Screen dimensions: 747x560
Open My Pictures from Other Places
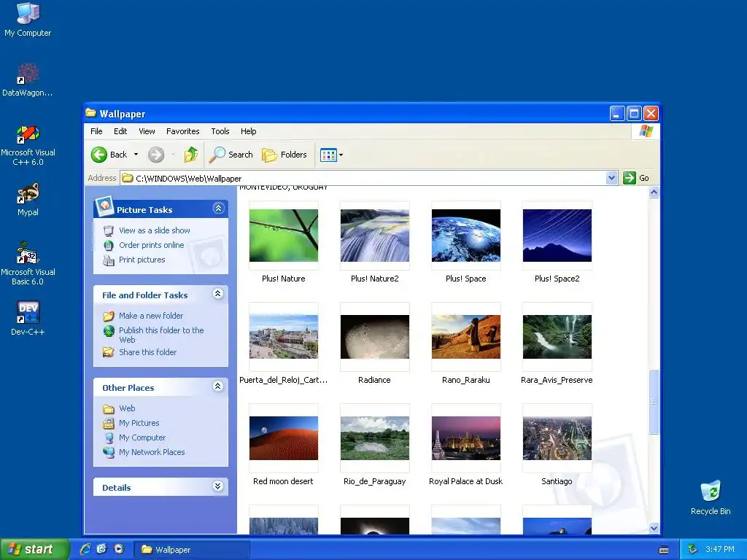139,424
